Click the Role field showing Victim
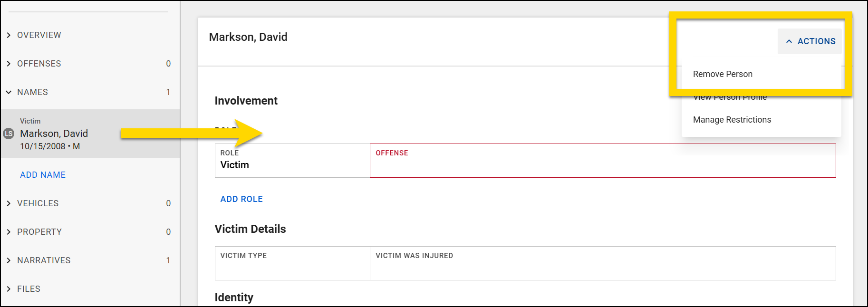 click(x=292, y=161)
